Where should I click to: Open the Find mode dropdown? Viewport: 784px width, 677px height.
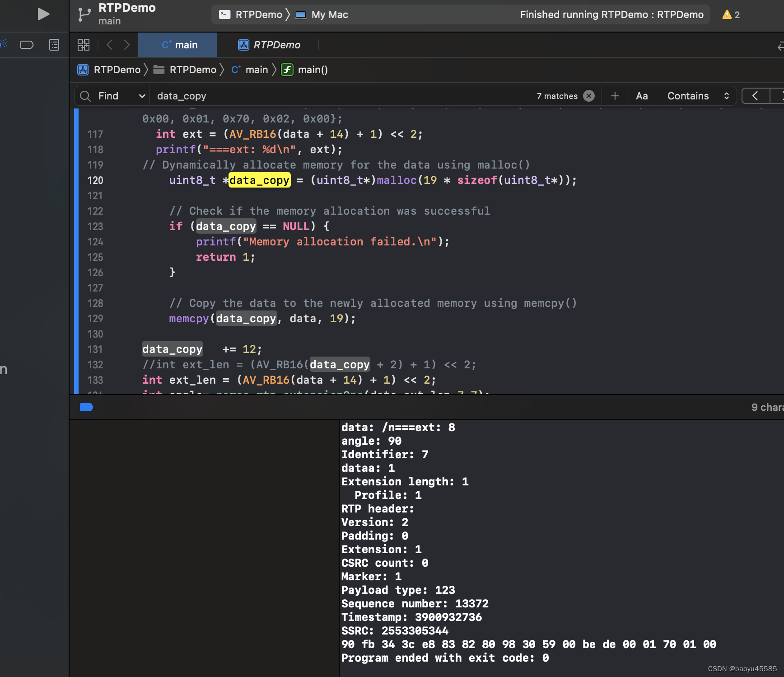[x=122, y=96]
